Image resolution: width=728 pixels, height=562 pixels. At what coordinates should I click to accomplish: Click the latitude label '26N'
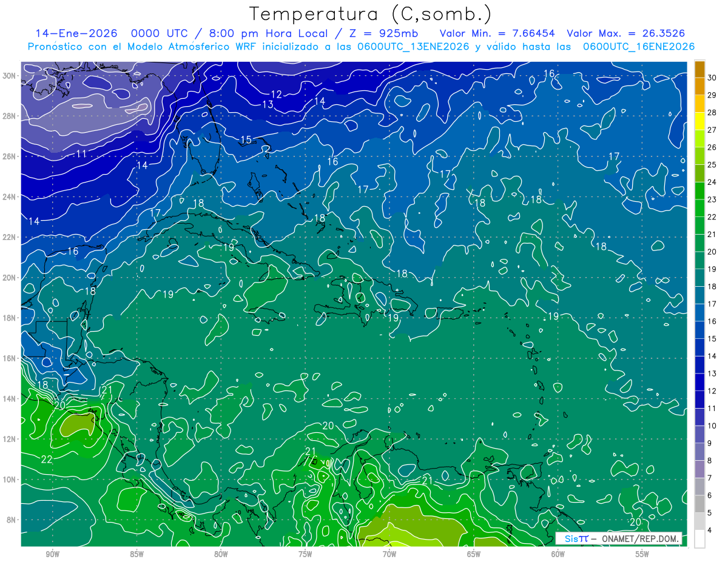10,156
